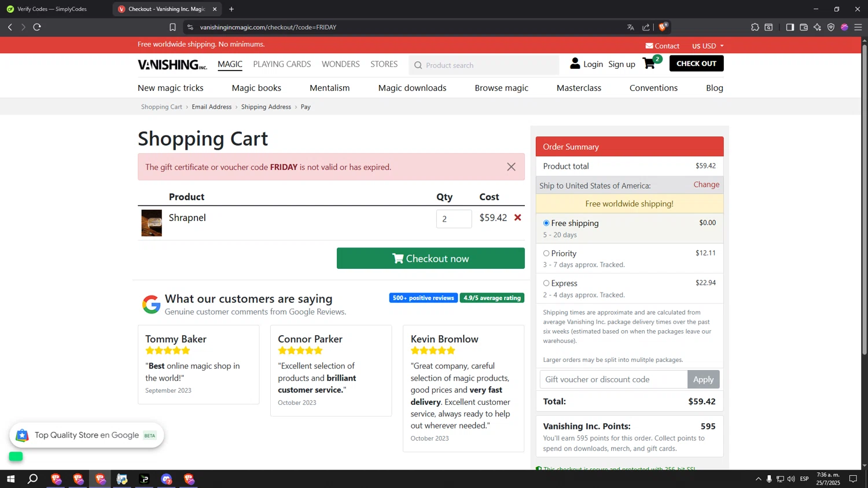Open Brave VPN icon
The height and width of the screenshot is (488, 868).
pyautogui.click(x=831, y=27)
